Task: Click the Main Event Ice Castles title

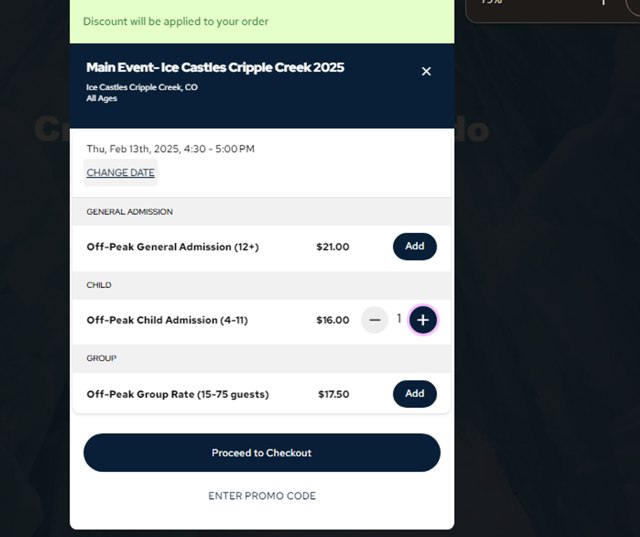Action: point(215,67)
